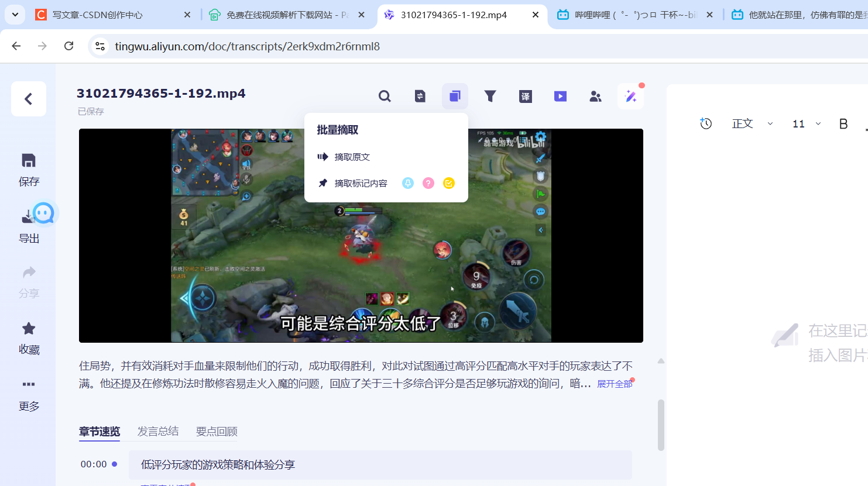Image resolution: width=868 pixels, height=486 pixels.
Task: Open chapter 低评分玩家的游戏策略和体验分享
Action: [x=380, y=464]
